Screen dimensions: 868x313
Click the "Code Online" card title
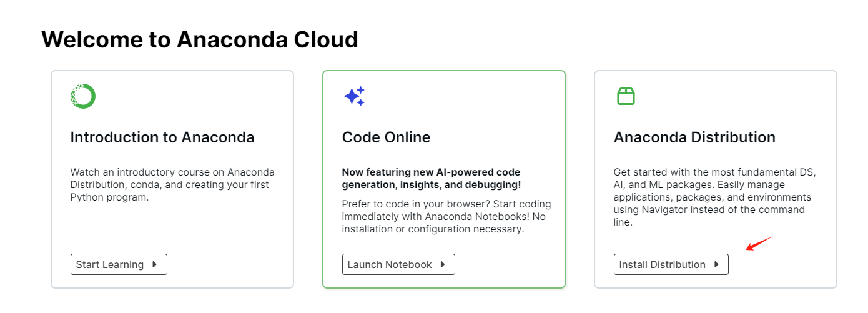(x=386, y=137)
